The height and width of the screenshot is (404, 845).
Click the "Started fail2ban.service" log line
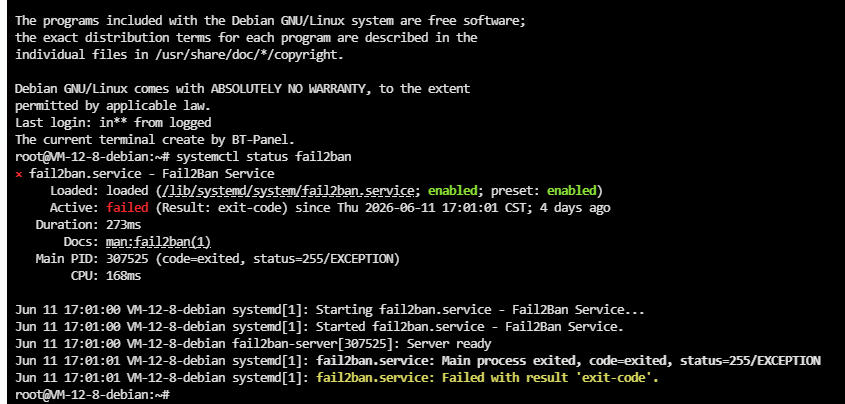pyautogui.click(x=320, y=327)
